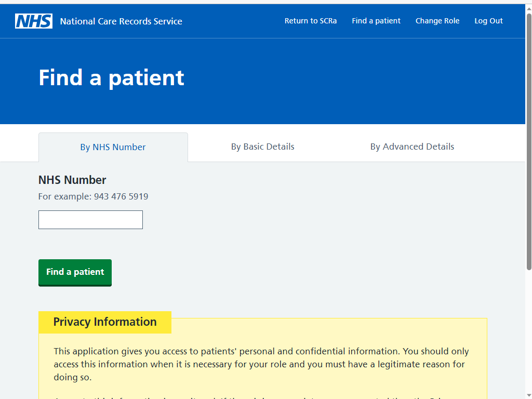Click the scrollbar up arrow
This screenshot has width=532, height=399.
tap(528, 8)
